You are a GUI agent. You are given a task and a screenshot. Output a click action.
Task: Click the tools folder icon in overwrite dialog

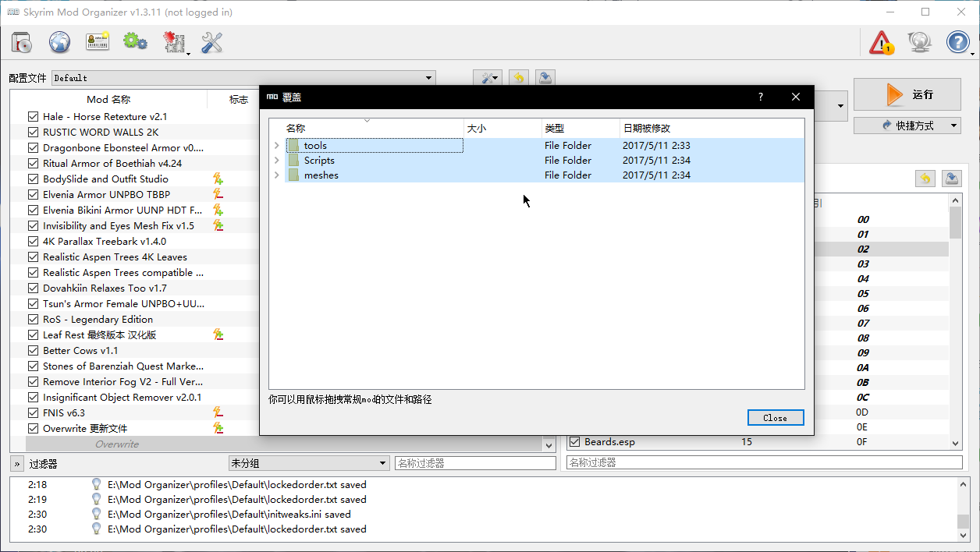click(x=293, y=146)
